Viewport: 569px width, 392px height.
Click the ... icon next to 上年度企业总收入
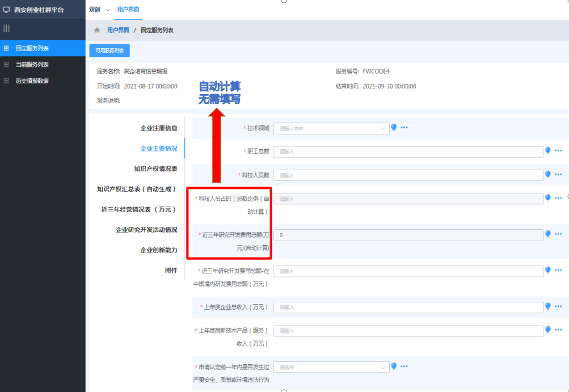[x=557, y=306]
